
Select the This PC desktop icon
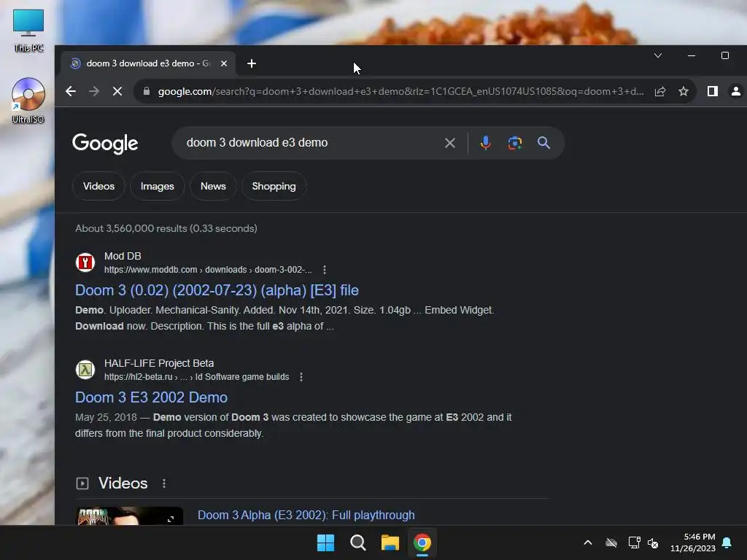point(28,31)
